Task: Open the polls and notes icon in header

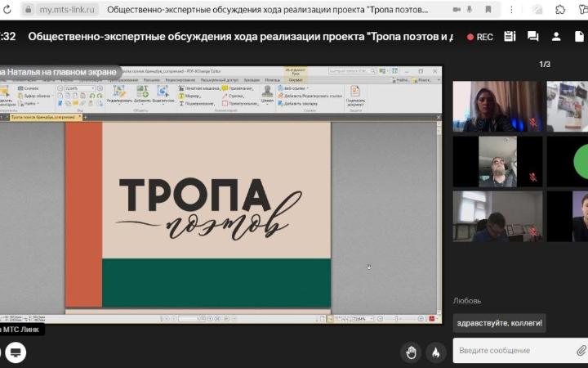Action: 510,37
